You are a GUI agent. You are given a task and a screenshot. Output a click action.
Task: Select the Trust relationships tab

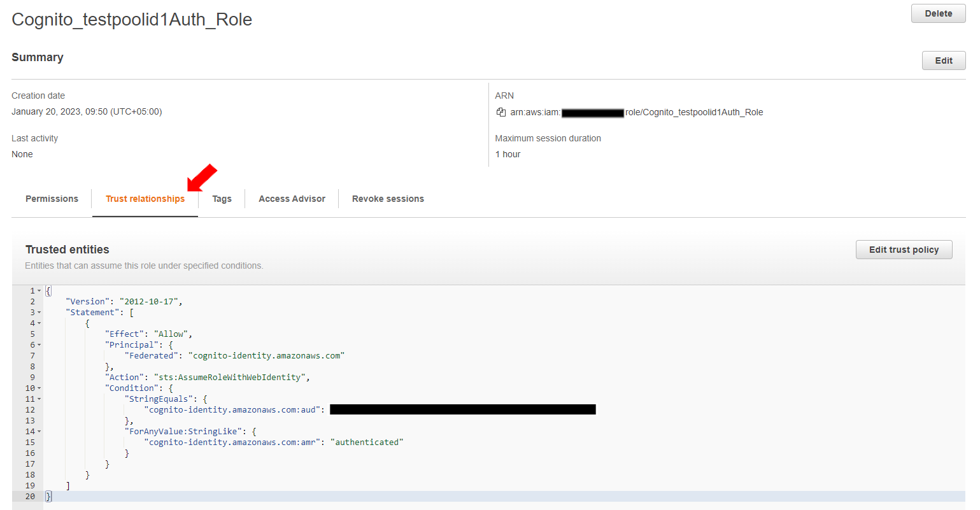tap(145, 199)
